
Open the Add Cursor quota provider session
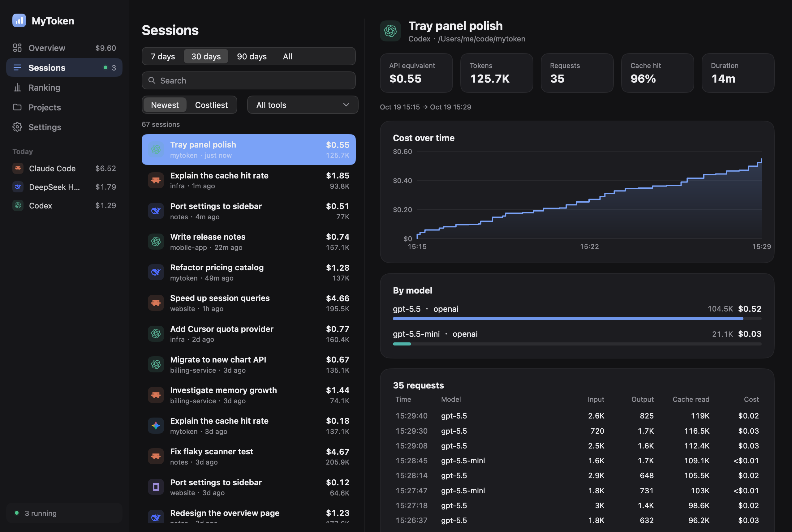(x=248, y=334)
